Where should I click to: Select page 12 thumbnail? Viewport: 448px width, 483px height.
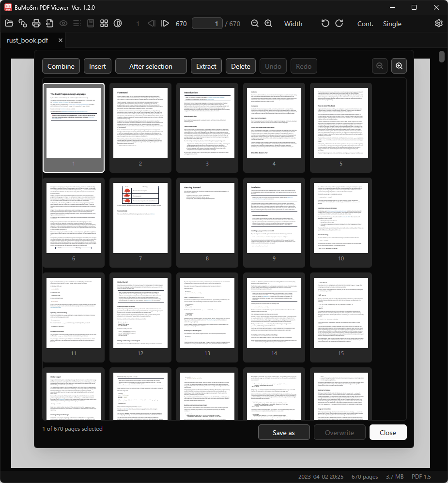[x=140, y=317]
